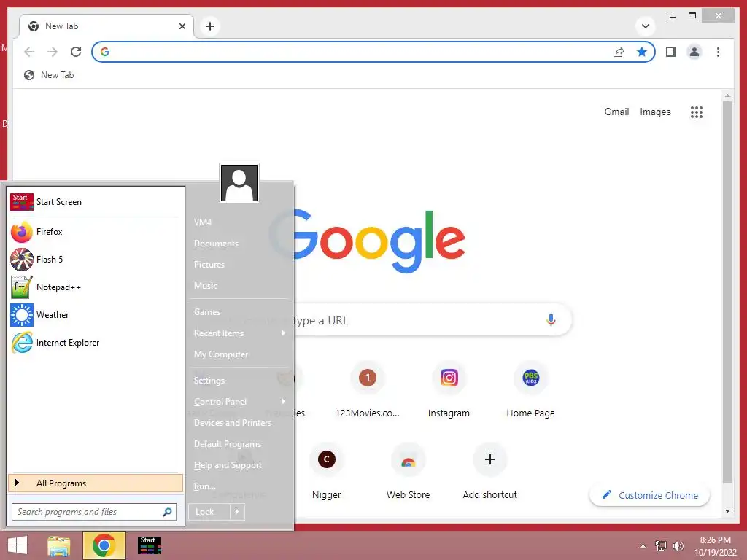Open the 123Movies shortcut tile
The height and width of the screenshot is (560, 747).
point(368,391)
